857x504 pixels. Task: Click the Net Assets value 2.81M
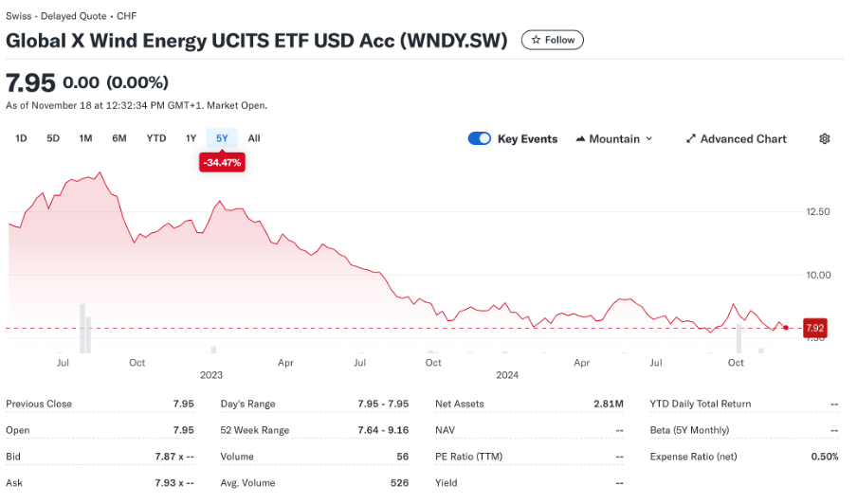(x=609, y=404)
